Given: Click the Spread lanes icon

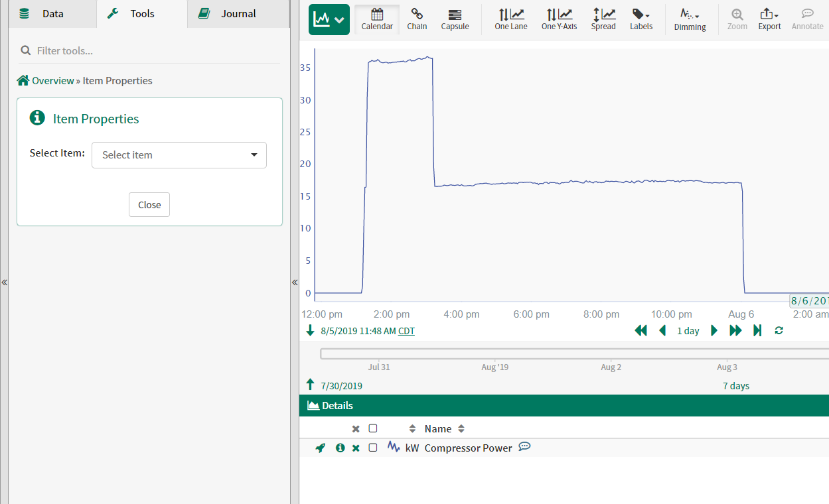Looking at the screenshot, I should 603,19.
